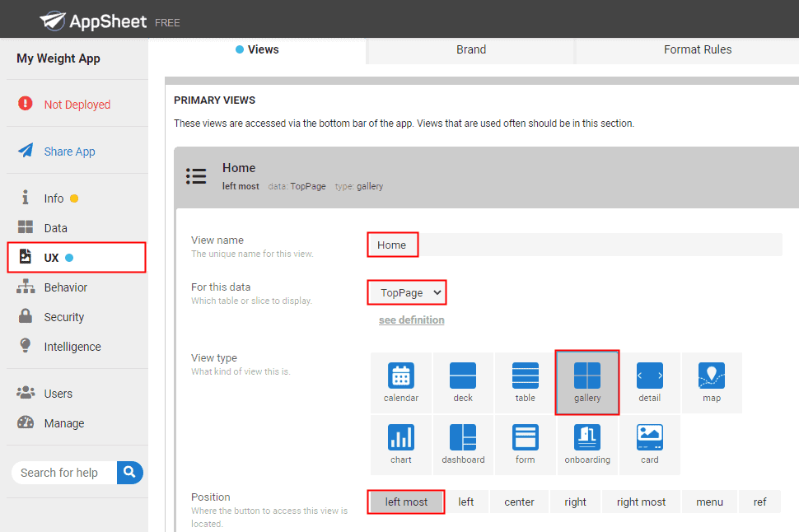799x532 pixels.
Task: Click the UX document icon in sidebar
Action: click(26, 256)
